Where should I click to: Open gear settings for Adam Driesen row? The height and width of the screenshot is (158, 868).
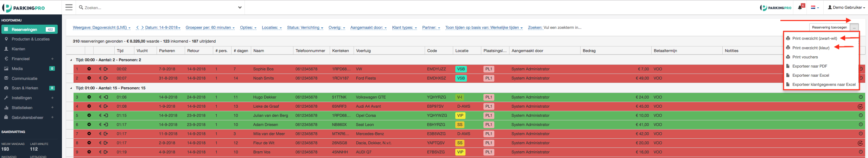tap(89, 125)
